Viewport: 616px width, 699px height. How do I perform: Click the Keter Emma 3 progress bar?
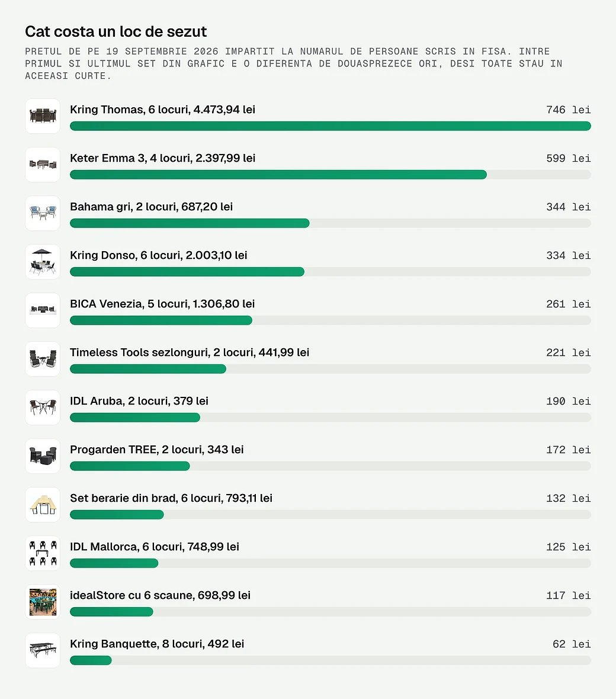point(331,175)
